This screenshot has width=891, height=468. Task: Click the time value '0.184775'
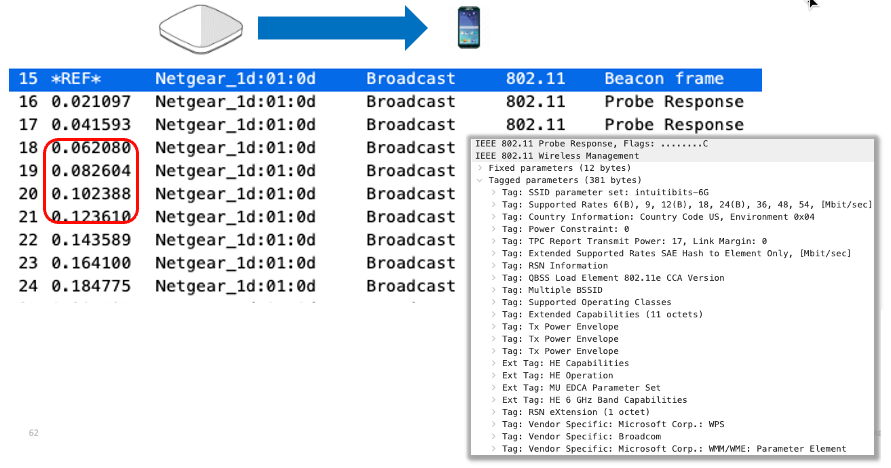[x=91, y=286]
